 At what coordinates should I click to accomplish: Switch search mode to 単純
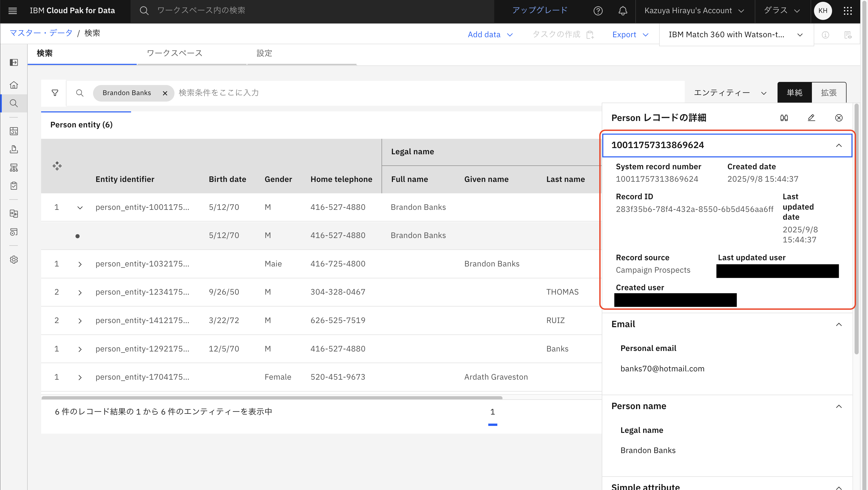click(x=794, y=93)
